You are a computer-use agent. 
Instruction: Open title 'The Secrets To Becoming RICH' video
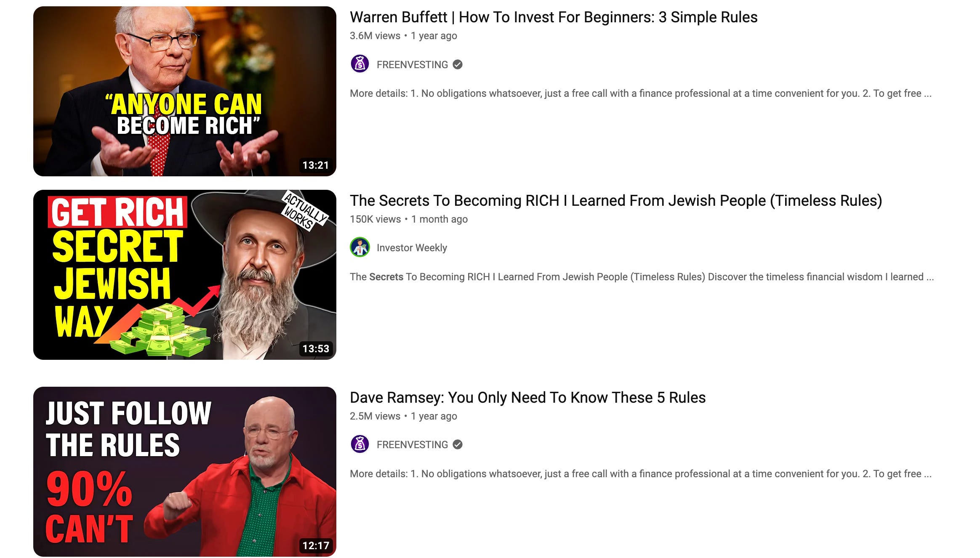coord(616,201)
